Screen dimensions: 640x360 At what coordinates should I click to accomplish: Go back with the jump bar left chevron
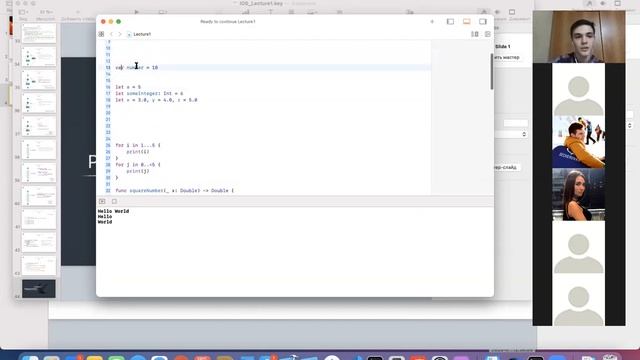click(111, 34)
